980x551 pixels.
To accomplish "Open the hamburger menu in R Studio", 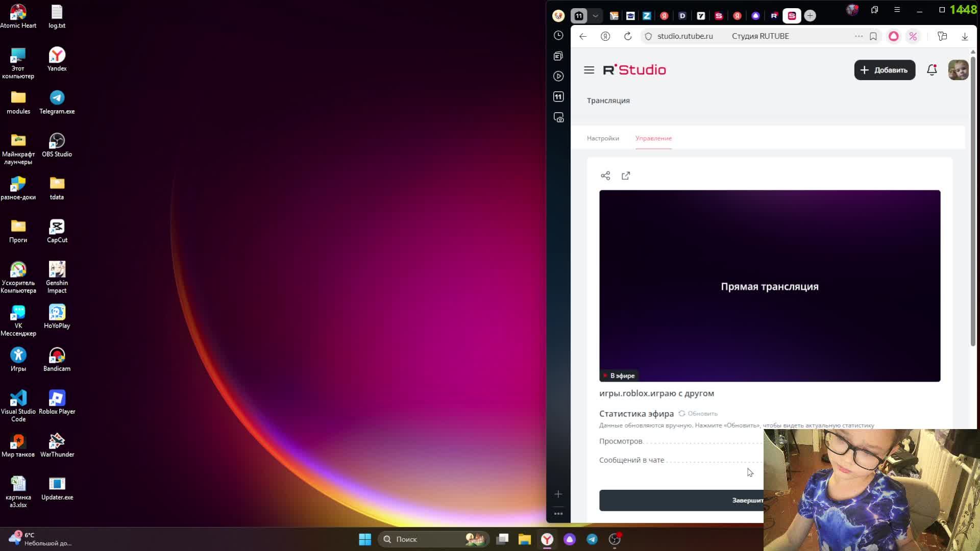I will (589, 70).
